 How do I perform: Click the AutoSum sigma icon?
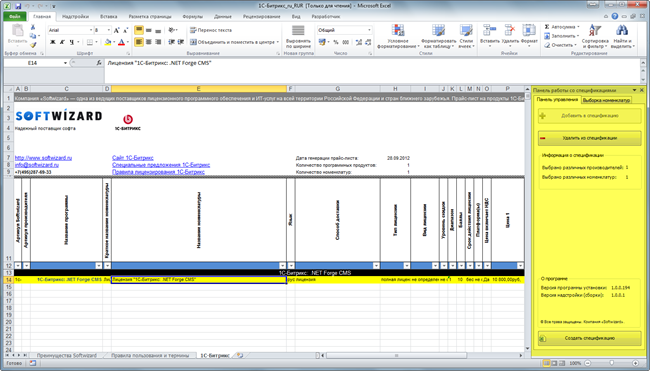click(547, 27)
